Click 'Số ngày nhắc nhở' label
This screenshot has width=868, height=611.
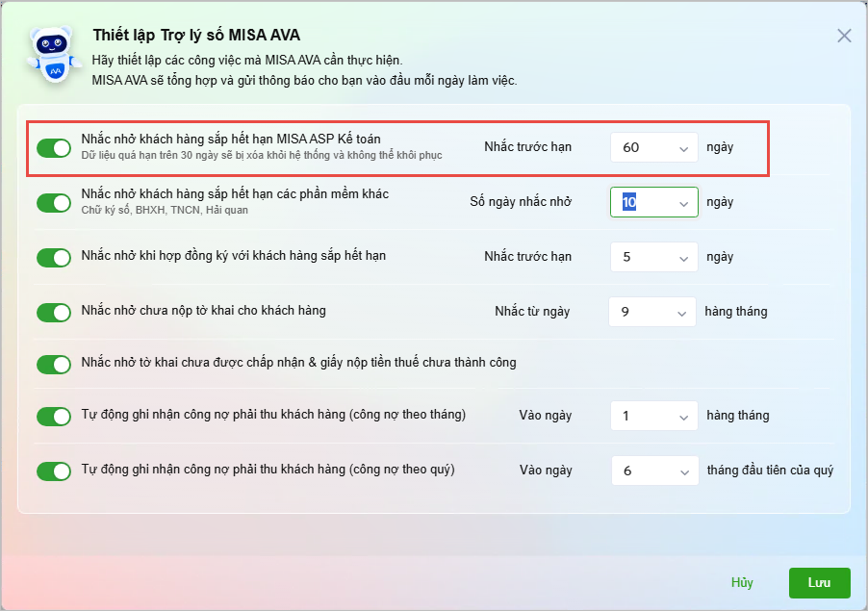point(521,202)
